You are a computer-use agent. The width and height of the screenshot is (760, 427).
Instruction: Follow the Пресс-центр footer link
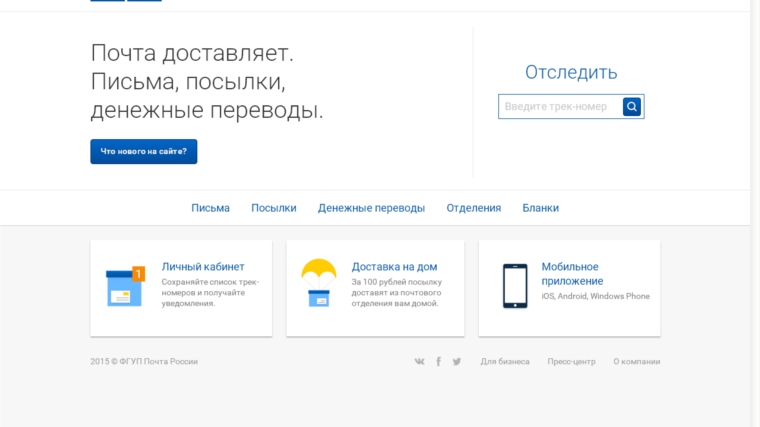click(x=571, y=362)
